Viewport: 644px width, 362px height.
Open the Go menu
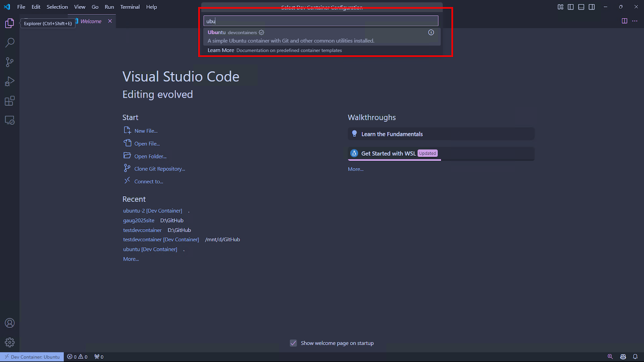click(95, 7)
